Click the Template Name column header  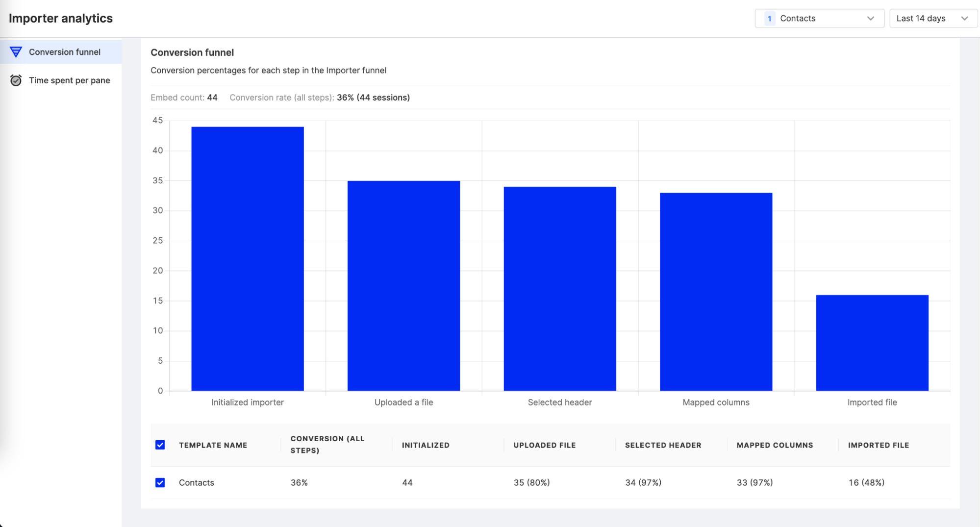click(213, 445)
